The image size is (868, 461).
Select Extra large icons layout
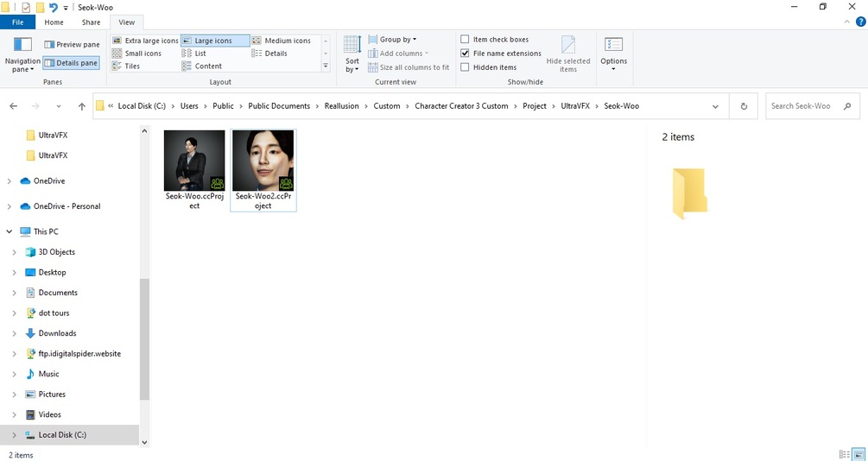pyautogui.click(x=145, y=41)
